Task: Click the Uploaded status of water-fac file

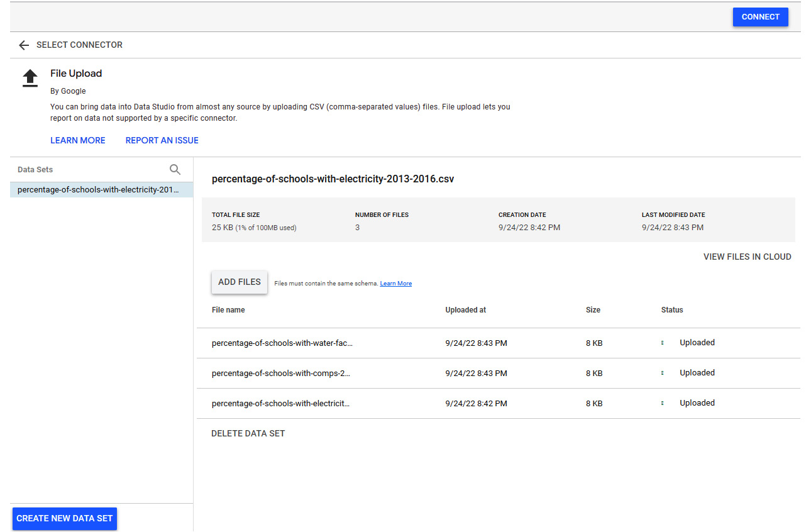Action: click(x=697, y=343)
